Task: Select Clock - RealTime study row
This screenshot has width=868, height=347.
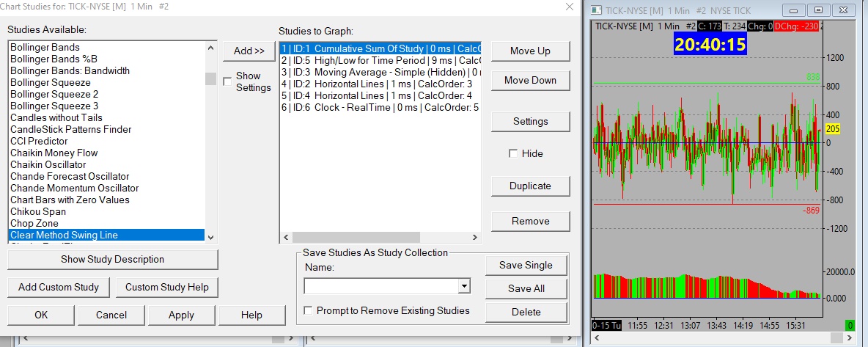Action: pyautogui.click(x=380, y=108)
